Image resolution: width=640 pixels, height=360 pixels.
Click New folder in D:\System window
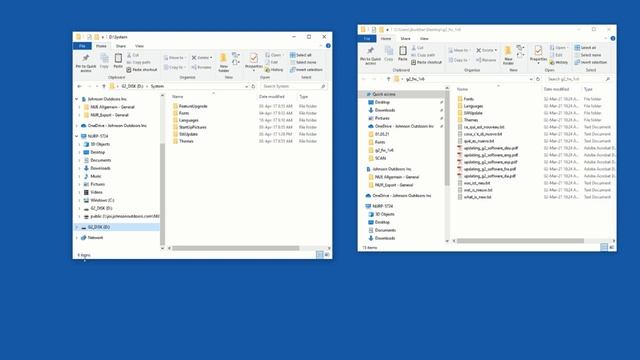point(223,63)
